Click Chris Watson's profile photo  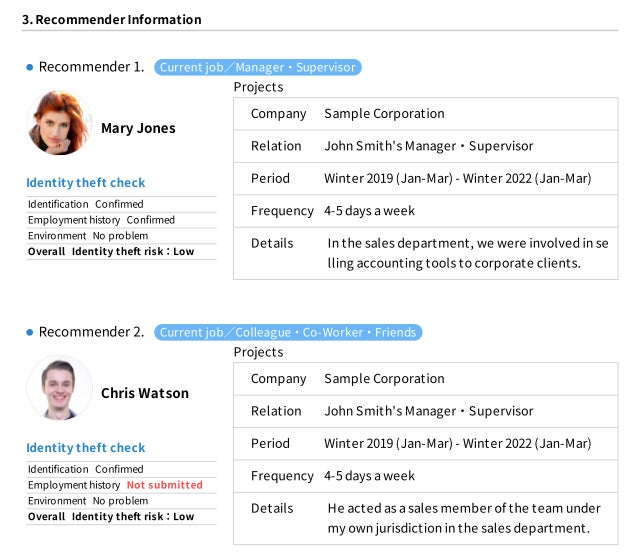point(58,388)
